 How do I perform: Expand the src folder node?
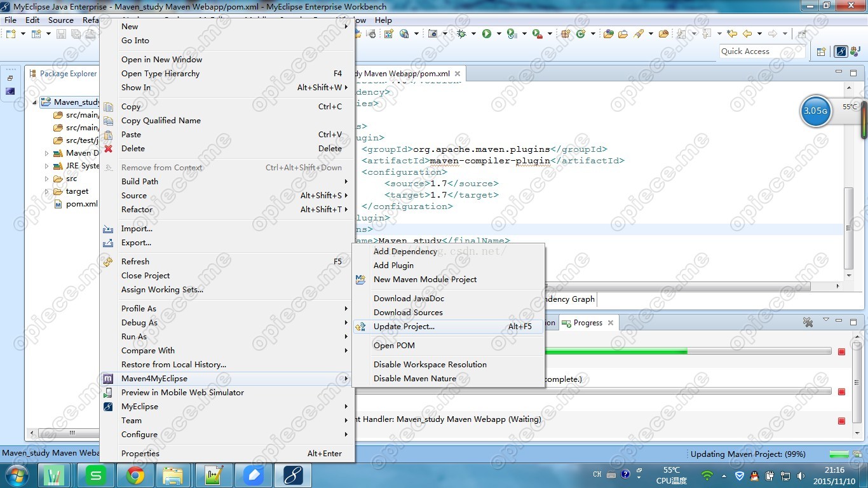point(46,179)
